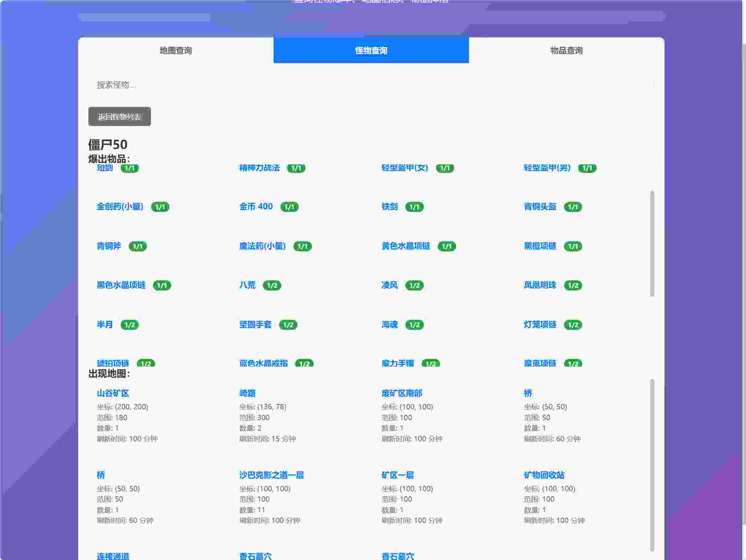Switch to the 地图查询 tab
The height and width of the screenshot is (560, 746).
[x=175, y=50]
